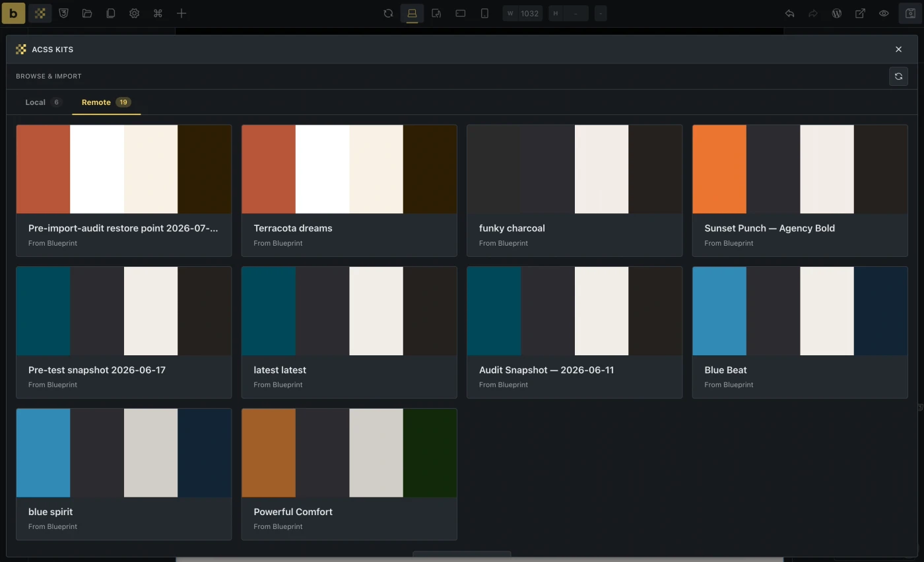
Task: Refresh the kits list in ACSS Kits
Action: 898,77
